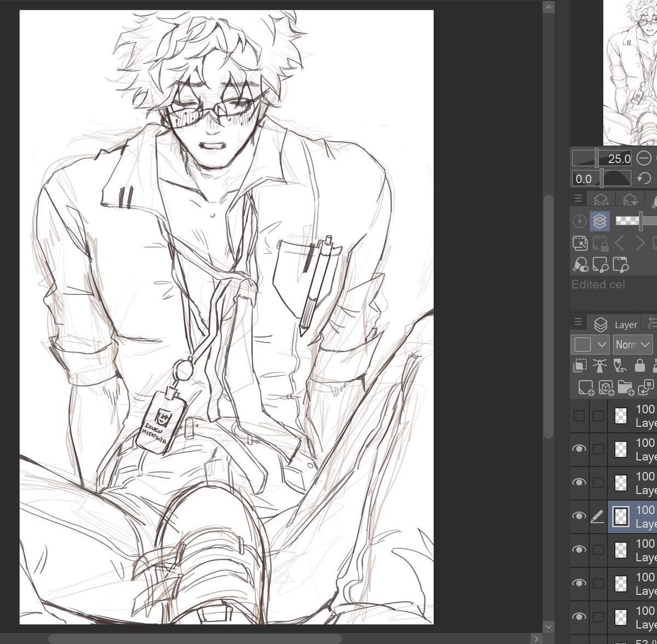Image resolution: width=657 pixels, height=644 pixels.
Task: Show the hidden top layer via its empty eye box
Action: coord(579,415)
